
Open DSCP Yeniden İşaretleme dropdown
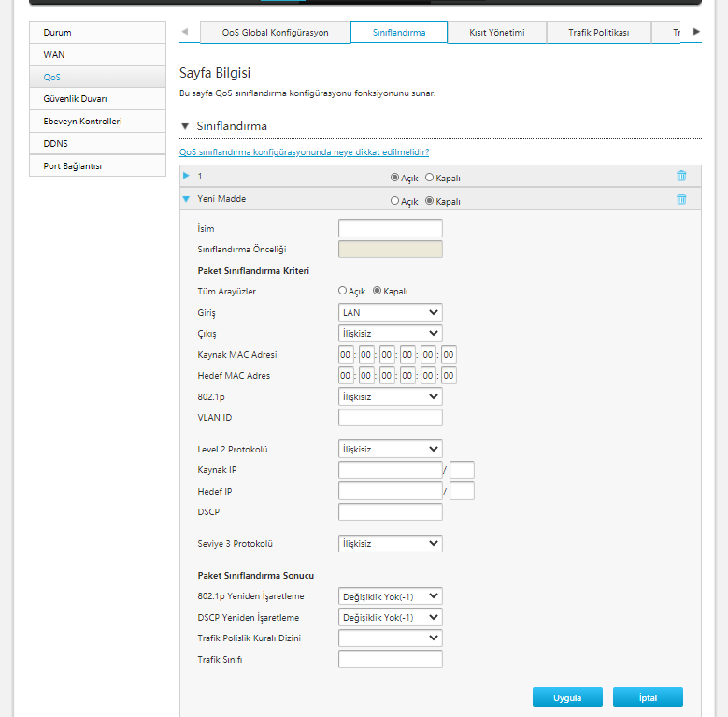pyautogui.click(x=390, y=617)
